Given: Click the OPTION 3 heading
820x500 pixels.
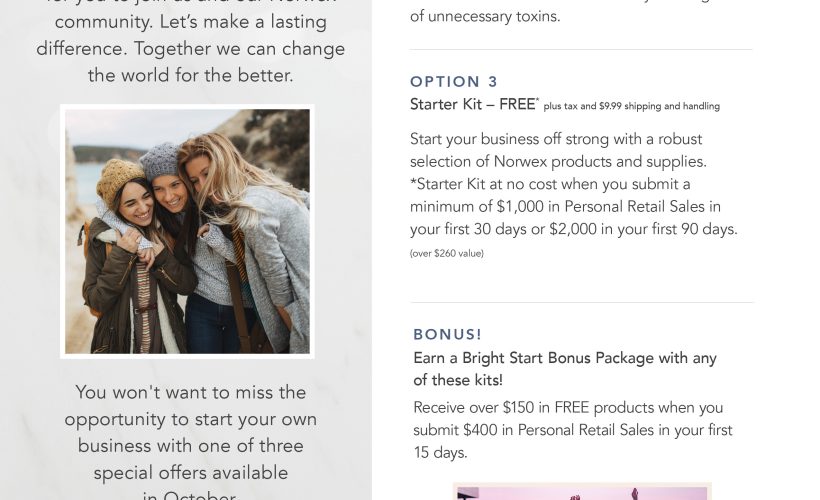Looking at the screenshot, I should click(454, 82).
